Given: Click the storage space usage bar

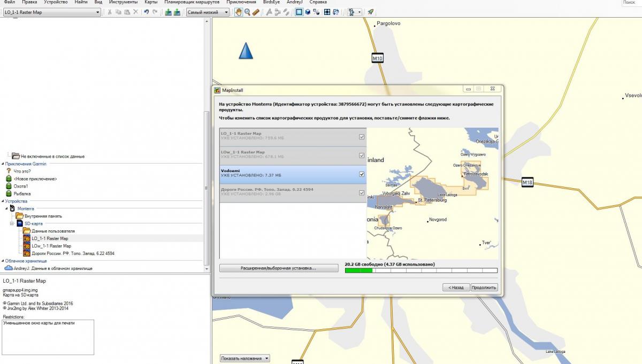Looking at the screenshot, I should tap(421, 270).
